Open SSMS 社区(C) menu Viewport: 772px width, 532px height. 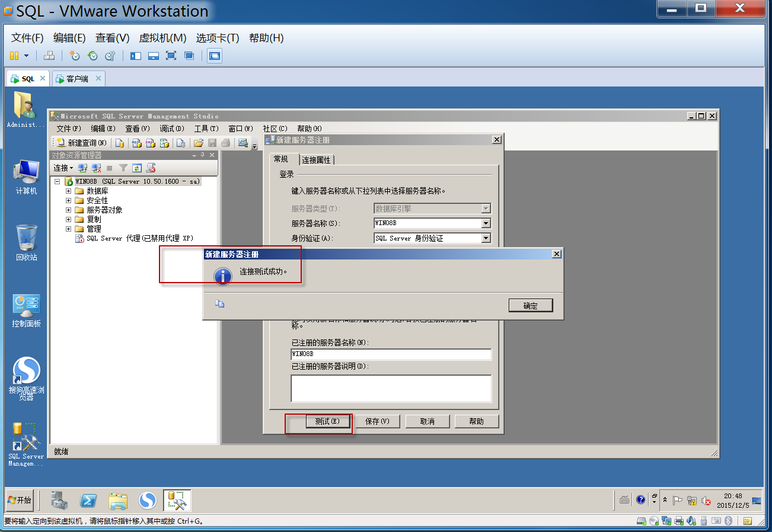[x=275, y=129]
